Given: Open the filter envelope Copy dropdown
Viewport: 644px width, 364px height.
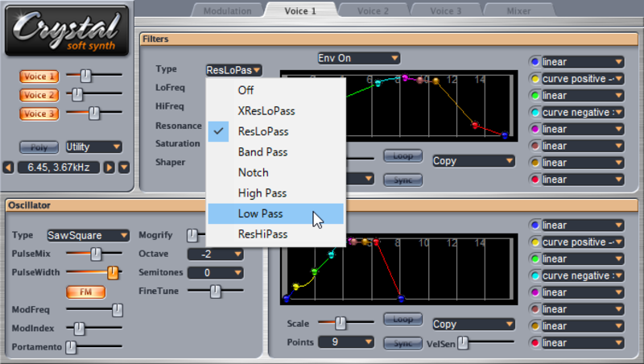Looking at the screenshot, I should pyautogui.click(x=473, y=161).
